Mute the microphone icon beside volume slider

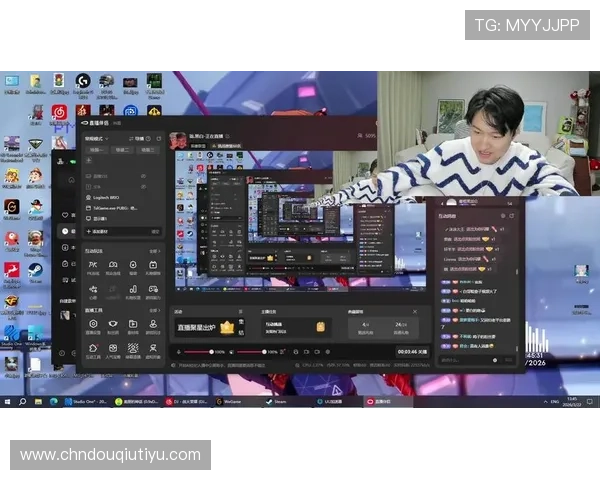pos(180,352)
